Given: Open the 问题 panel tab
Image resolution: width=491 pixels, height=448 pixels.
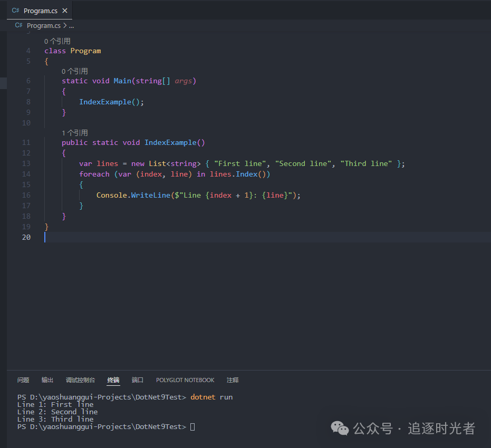Looking at the screenshot, I should (23, 380).
